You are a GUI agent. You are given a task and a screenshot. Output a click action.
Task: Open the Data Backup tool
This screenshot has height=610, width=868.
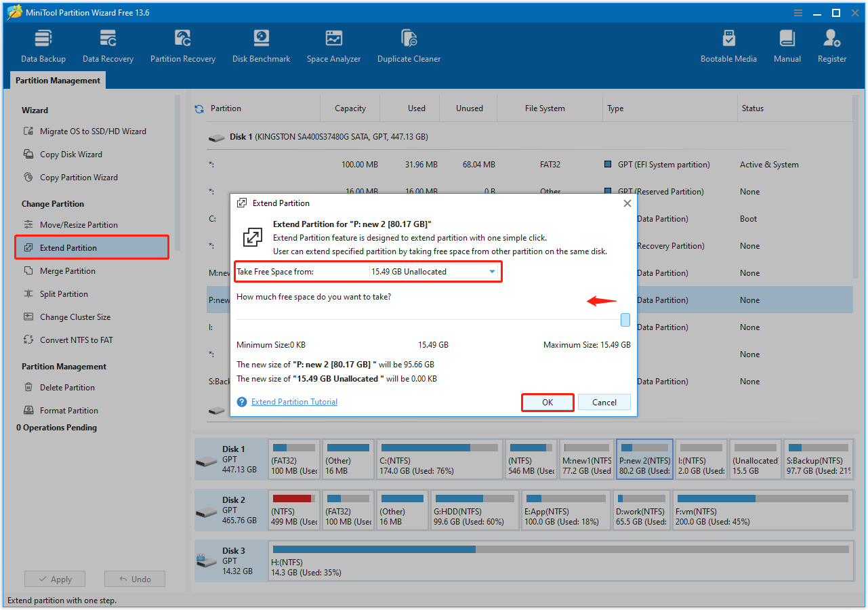pyautogui.click(x=43, y=46)
